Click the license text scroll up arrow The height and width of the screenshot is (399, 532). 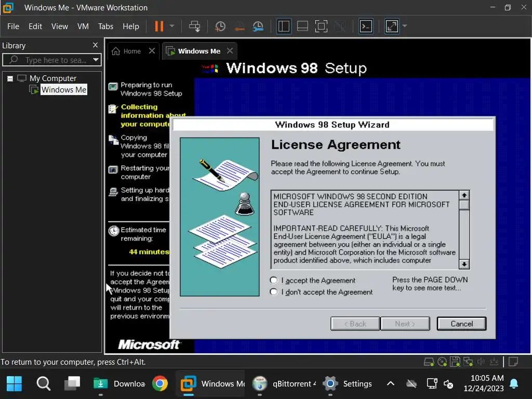[x=464, y=195]
